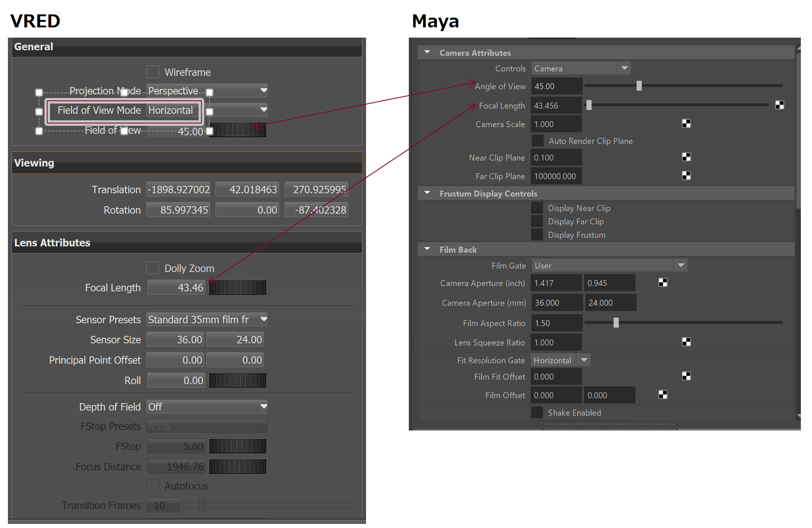Toggle Display Frustum in Frustum Display Controls
Image resolution: width=812 pixels, height=528 pixels.
(x=537, y=234)
